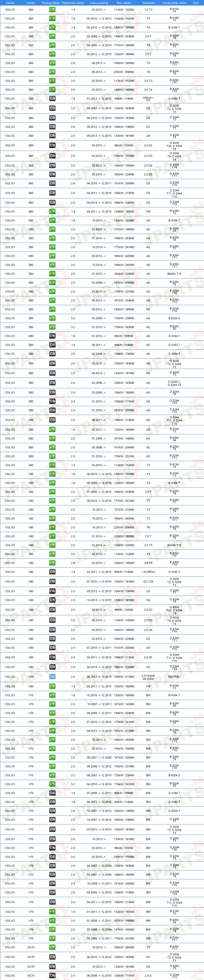Click the Moc silnika column header

tap(124, 3)
